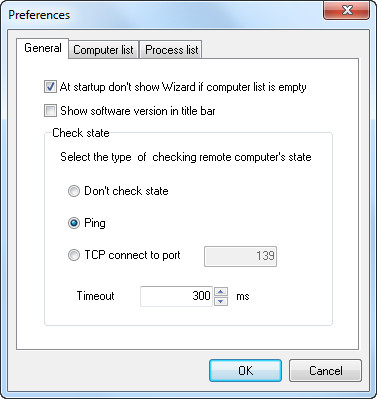Viewport: 377px width, 399px height.
Task: Increase Timeout with the up arrow
Action: [x=221, y=292]
